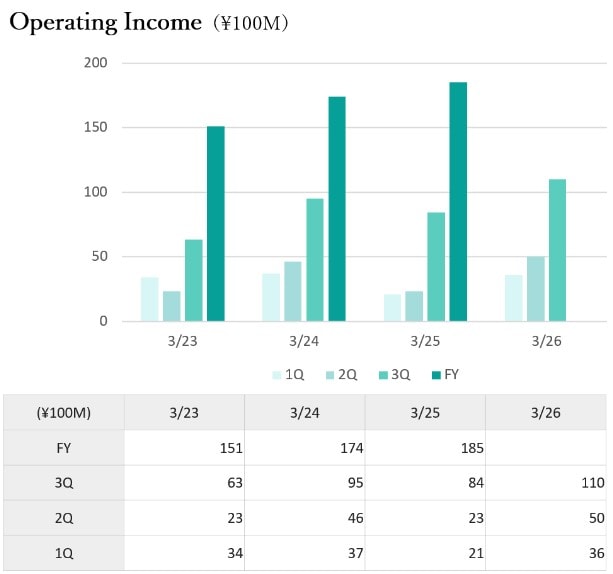This screenshot has width=613, height=574.
Task: Select the table cell showing 151
Action: click(184, 448)
